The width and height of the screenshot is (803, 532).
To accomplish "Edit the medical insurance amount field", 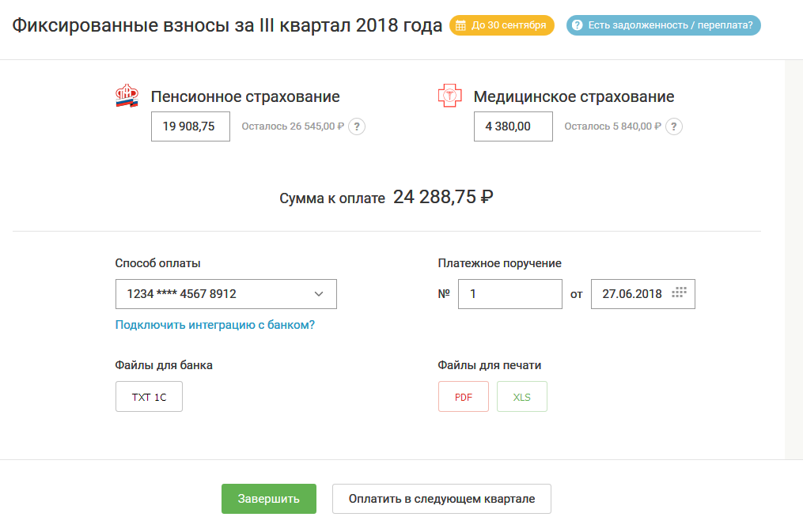I will point(513,126).
